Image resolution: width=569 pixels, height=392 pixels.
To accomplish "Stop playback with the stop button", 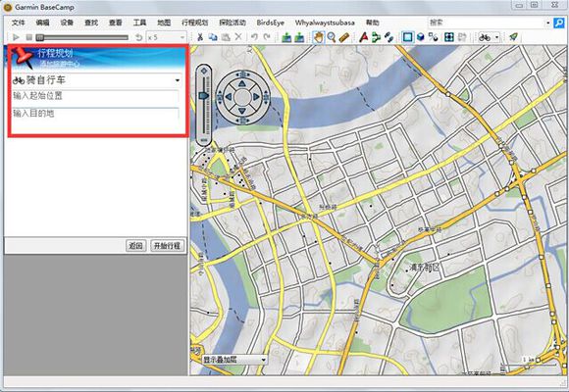I will click(29, 37).
